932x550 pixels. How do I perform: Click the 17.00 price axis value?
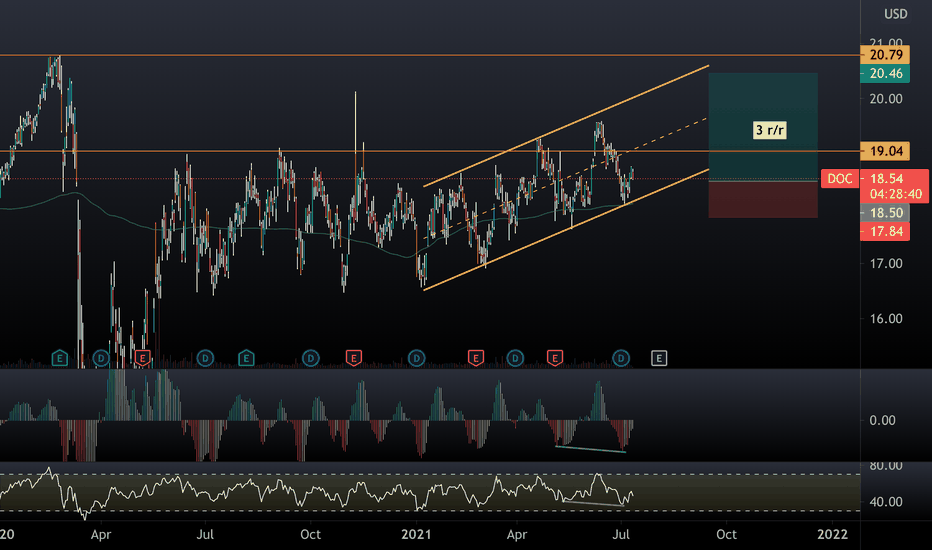pyautogui.click(x=886, y=263)
